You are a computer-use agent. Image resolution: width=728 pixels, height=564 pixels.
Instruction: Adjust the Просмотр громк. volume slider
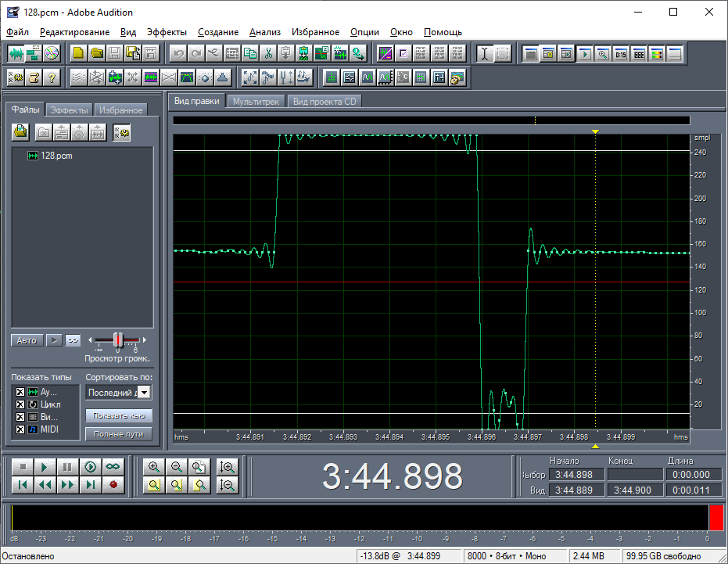tap(118, 340)
